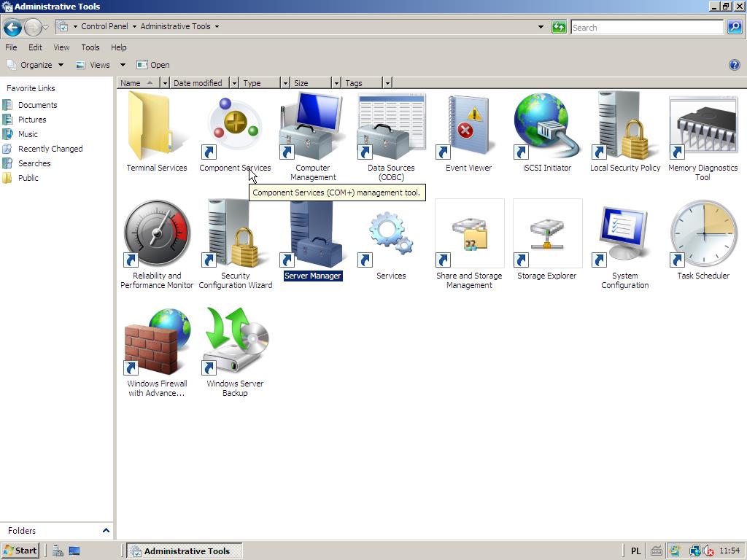The image size is (747, 560).
Task: Select Share and Storage Management icon
Action: point(469,233)
